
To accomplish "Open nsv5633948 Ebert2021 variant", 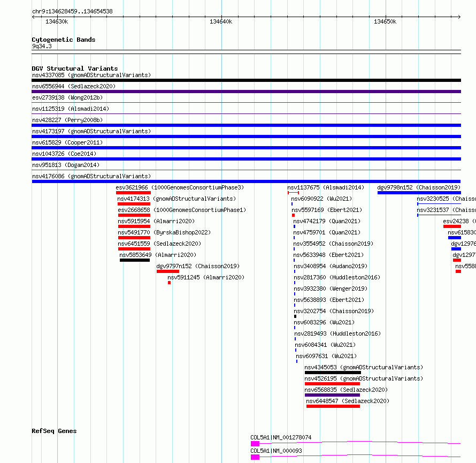I will [x=328, y=255].
